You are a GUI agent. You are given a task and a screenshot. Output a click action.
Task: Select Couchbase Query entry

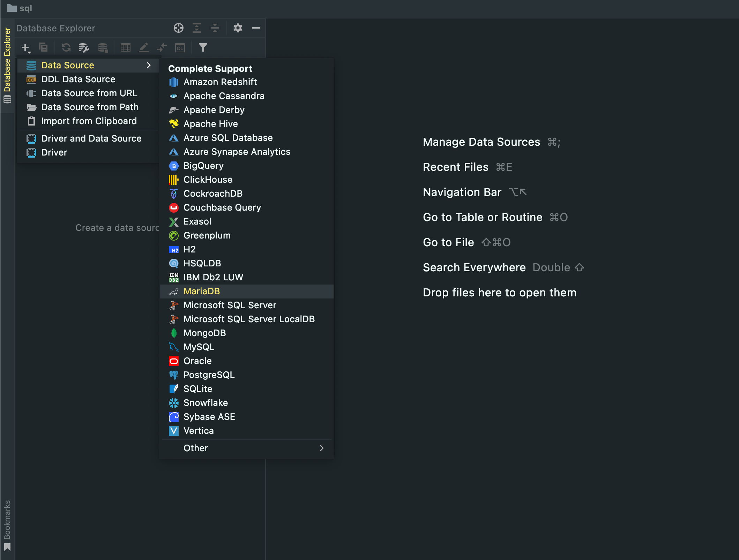pyautogui.click(x=246, y=207)
